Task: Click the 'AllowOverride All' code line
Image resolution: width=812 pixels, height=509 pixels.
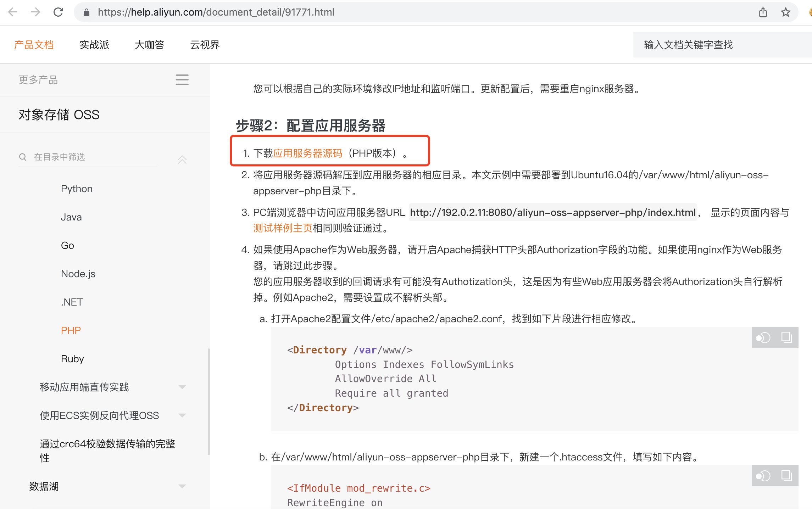Action: click(386, 379)
